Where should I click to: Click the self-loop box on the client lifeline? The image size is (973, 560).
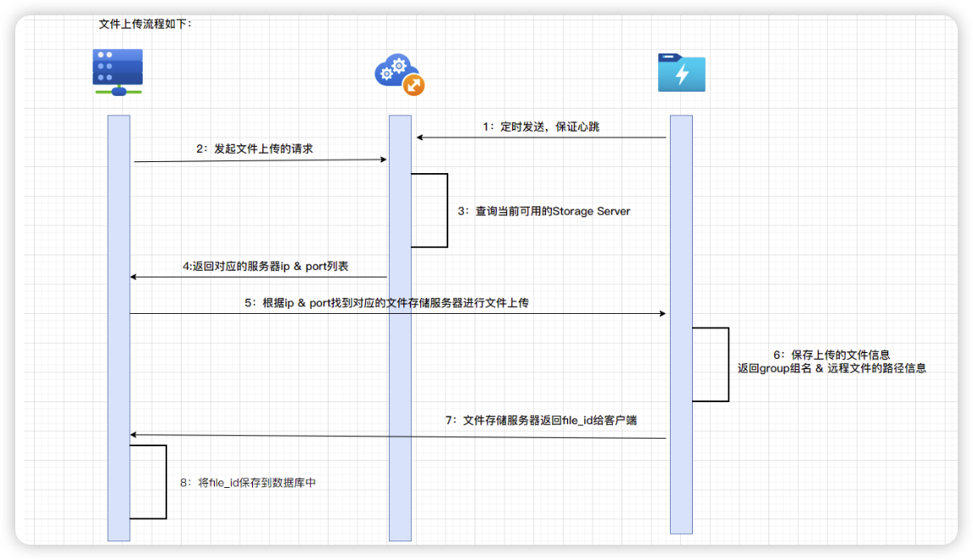coord(148,480)
